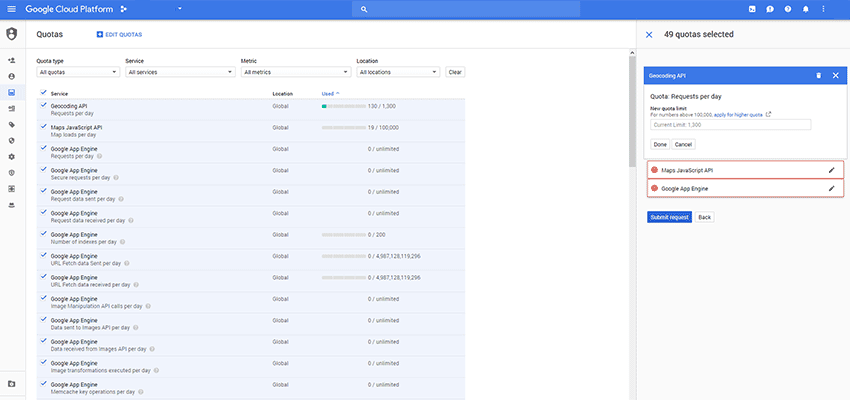This screenshot has width=850, height=400.
Task: Open the three-dot more options menu
Action: pos(824,9)
